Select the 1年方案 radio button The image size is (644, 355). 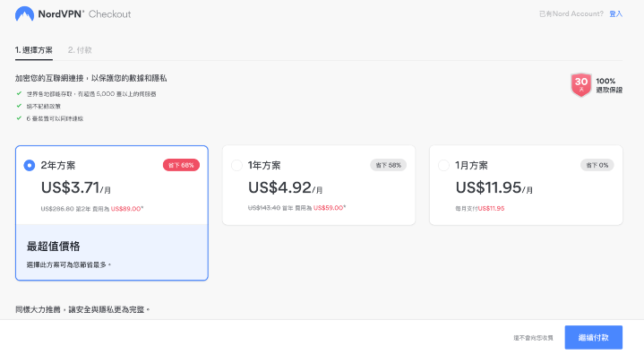point(236,166)
